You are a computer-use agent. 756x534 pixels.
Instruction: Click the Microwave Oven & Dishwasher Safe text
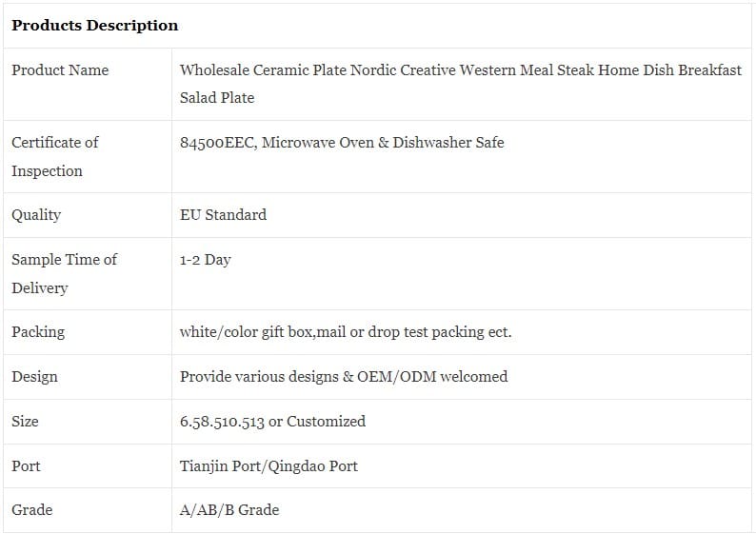[x=383, y=143]
